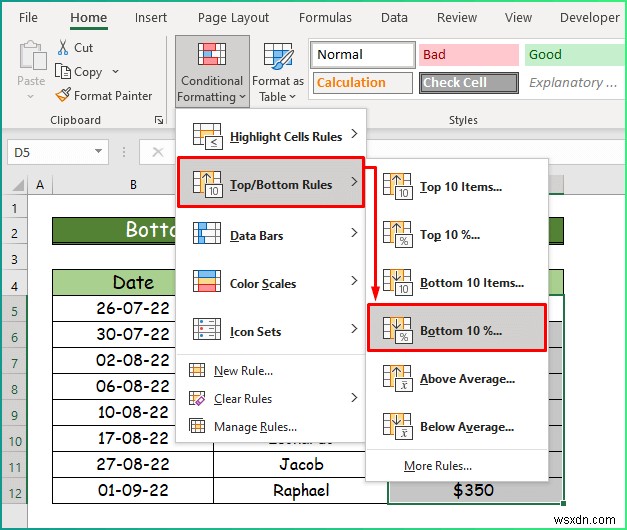Choose More Rules... in submenu

[438, 466]
